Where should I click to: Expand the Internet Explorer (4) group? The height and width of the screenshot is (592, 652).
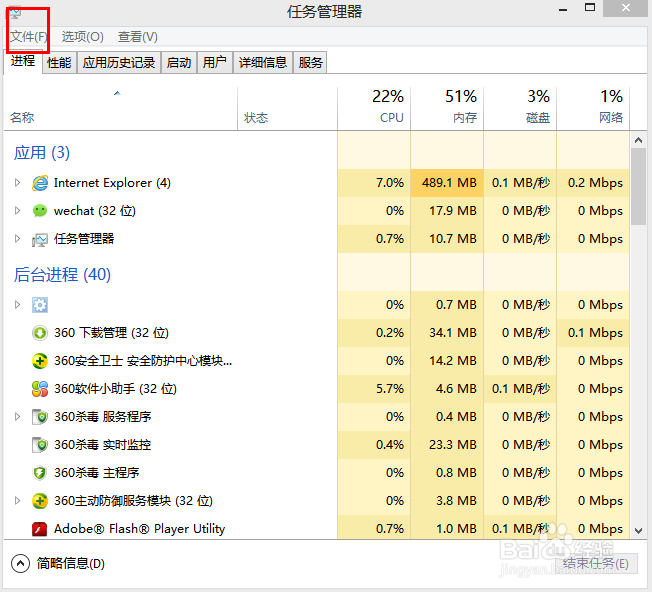click(x=17, y=183)
